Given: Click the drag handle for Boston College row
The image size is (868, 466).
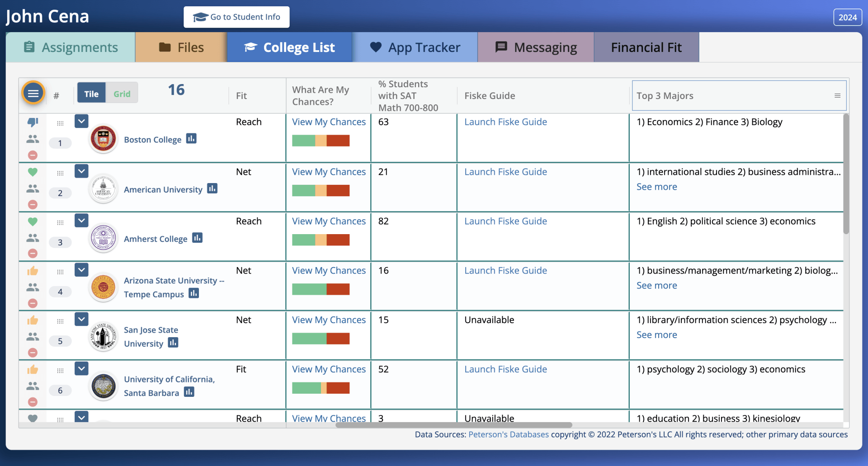Looking at the screenshot, I should coord(60,123).
